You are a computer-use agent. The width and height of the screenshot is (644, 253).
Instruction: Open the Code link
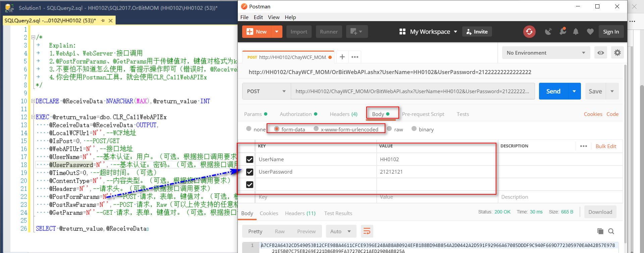[612, 114]
